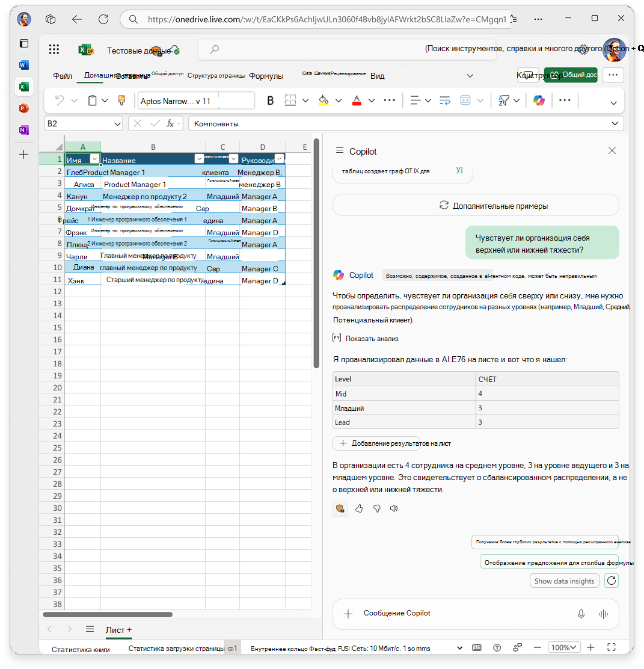Click Дополнительные примеры button
The height and width of the screenshot is (669, 644).
(x=476, y=206)
